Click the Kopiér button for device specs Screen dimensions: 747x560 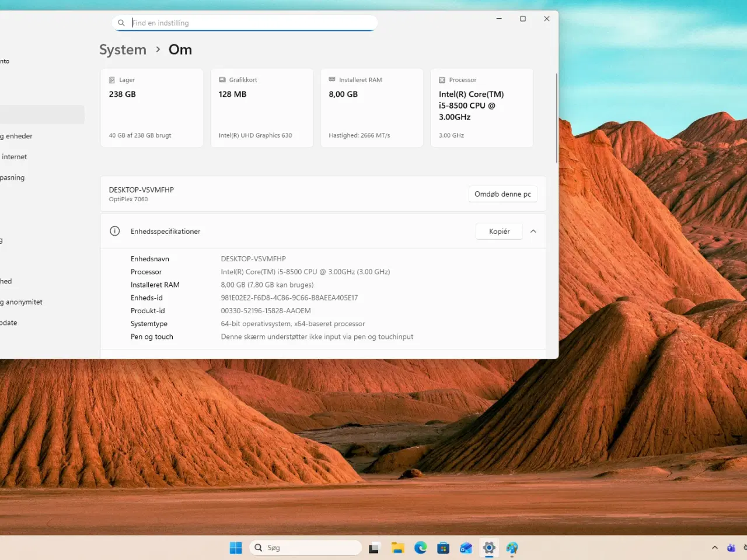click(x=499, y=231)
